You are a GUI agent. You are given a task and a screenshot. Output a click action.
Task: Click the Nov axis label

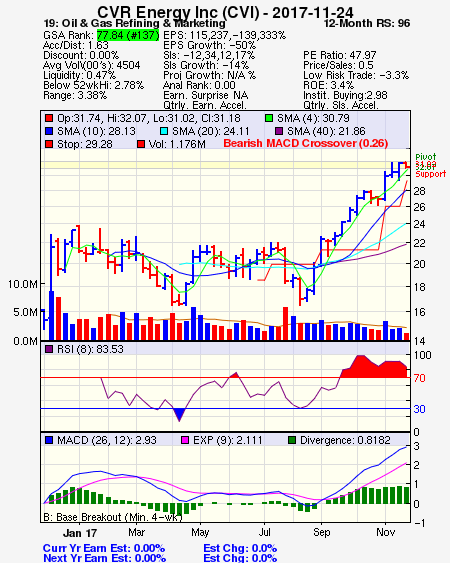click(385, 532)
